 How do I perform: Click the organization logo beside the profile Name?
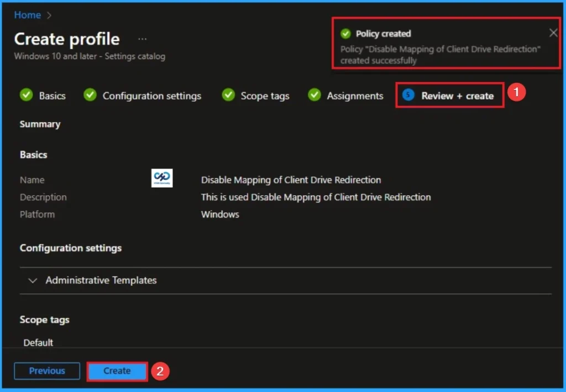(x=162, y=178)
